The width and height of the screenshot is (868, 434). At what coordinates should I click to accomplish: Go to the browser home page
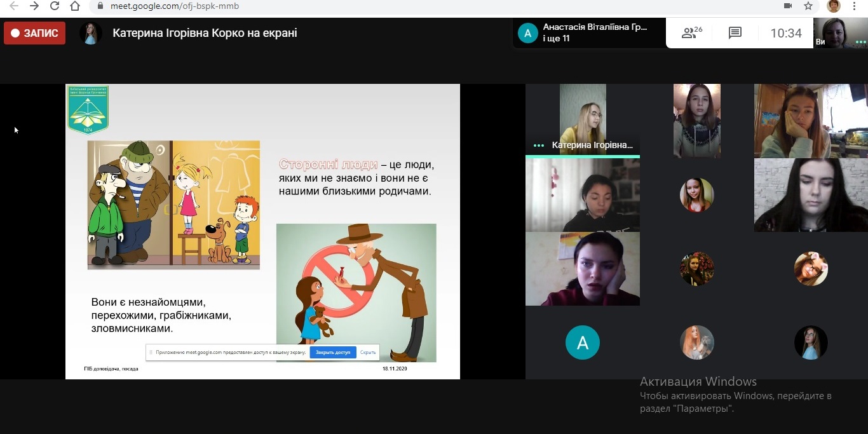tap(75, 6)
